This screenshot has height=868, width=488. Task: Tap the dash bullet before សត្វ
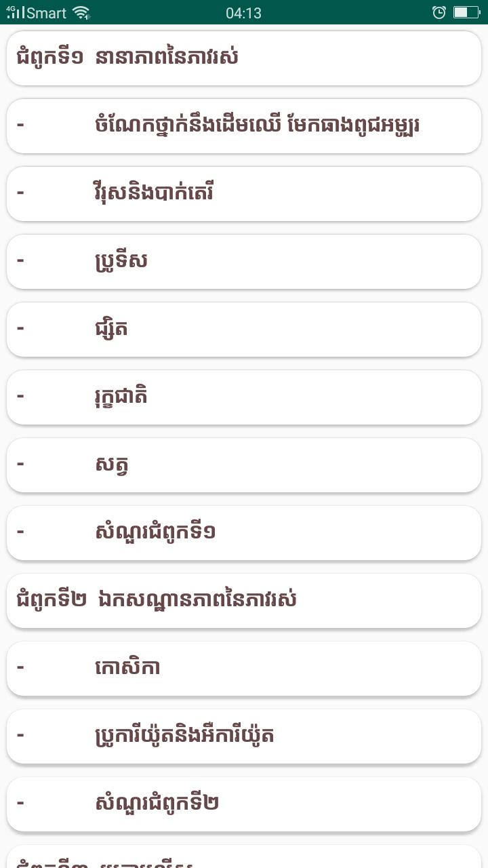point(20,463)
